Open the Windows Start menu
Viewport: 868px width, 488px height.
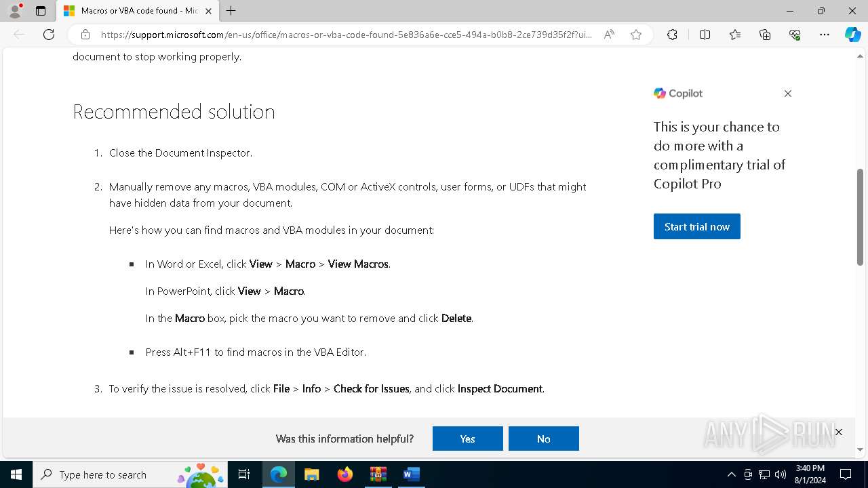[x=16, y=474]
